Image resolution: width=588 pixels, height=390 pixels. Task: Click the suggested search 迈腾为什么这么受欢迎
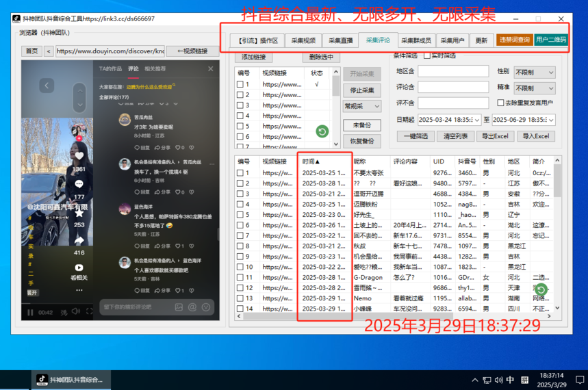[x=149, y=87]
